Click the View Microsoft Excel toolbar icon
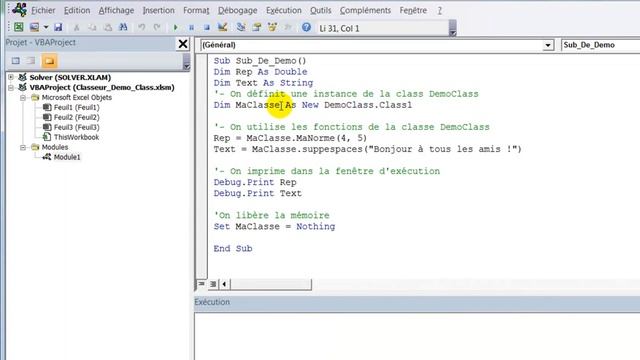This screenshot has width=640, height=360. 19,27
